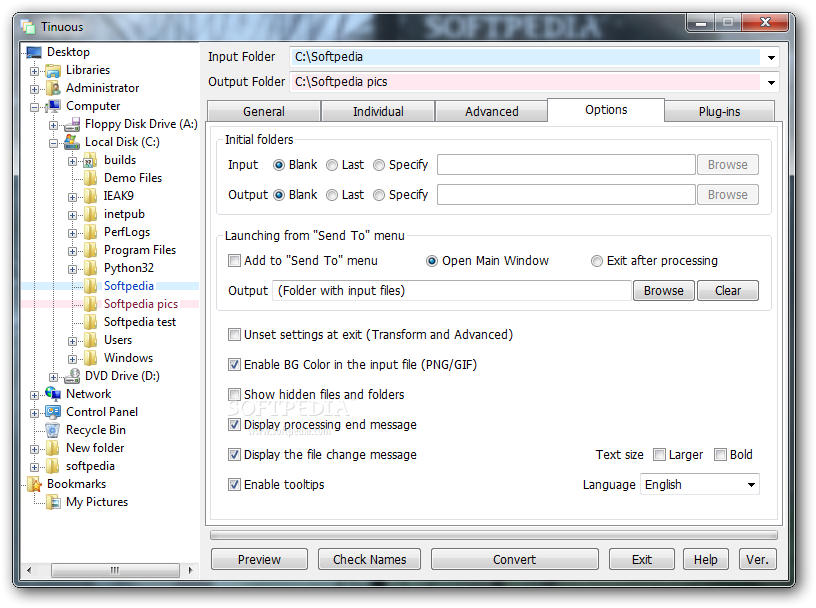Viewport: 816px width, 608px height.
Task: Click the Local Disk (C:) drive icon
Action: tap(72, 142)
